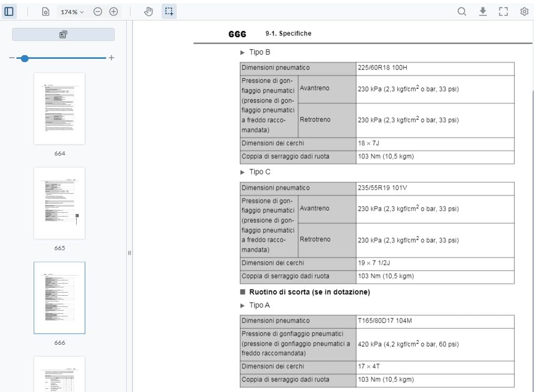Click the 'Tipo C' heading

tap(260, 172)
